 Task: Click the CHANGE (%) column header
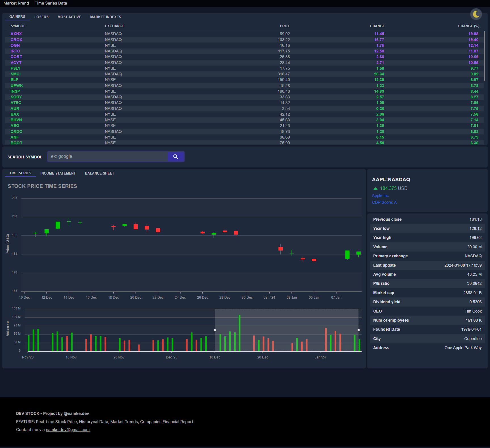[x=469, y=26]
